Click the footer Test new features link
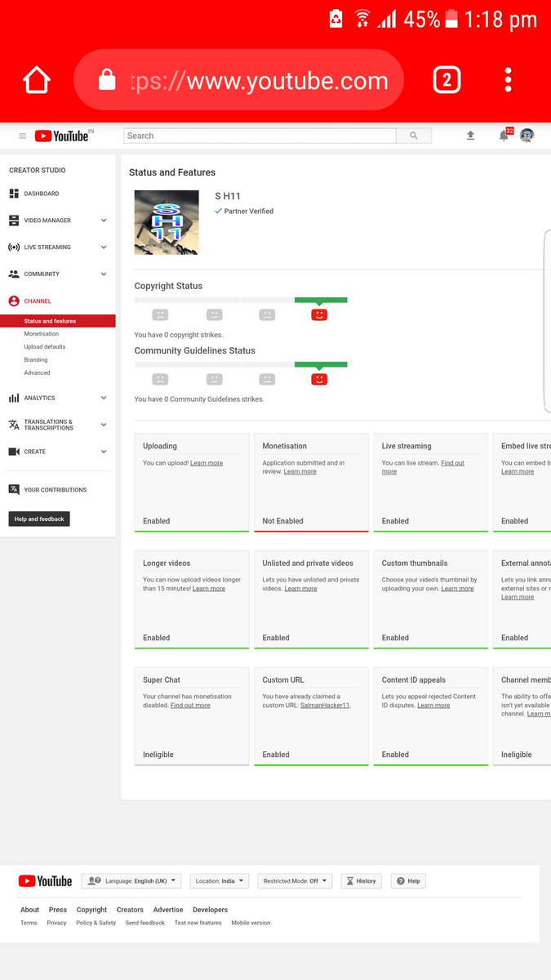 point(198,923)
